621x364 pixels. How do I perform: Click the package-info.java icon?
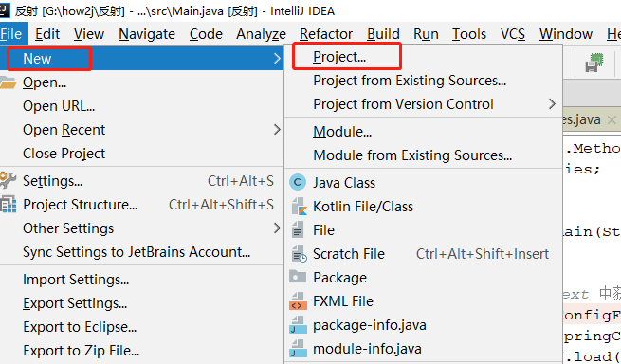(x=299, y=325)
